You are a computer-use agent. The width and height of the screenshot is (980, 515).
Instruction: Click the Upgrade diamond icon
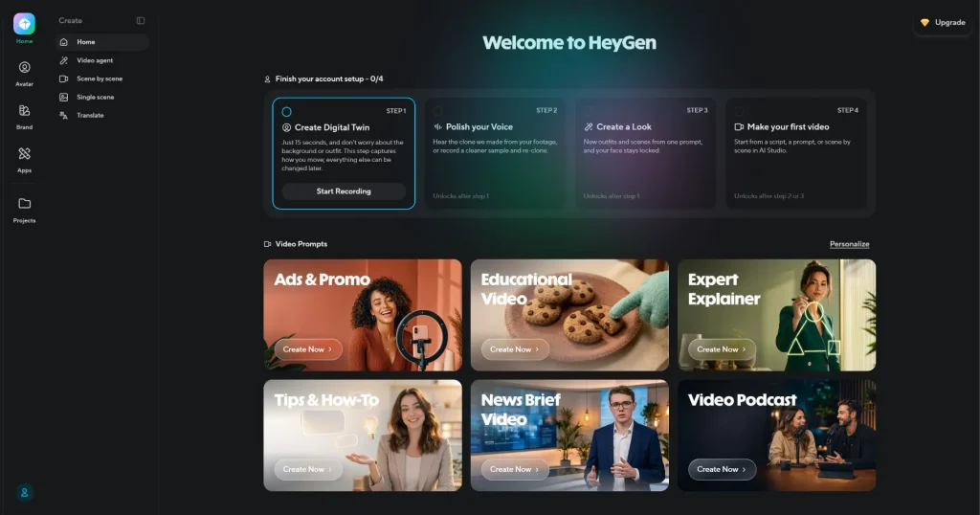[925, 23]
